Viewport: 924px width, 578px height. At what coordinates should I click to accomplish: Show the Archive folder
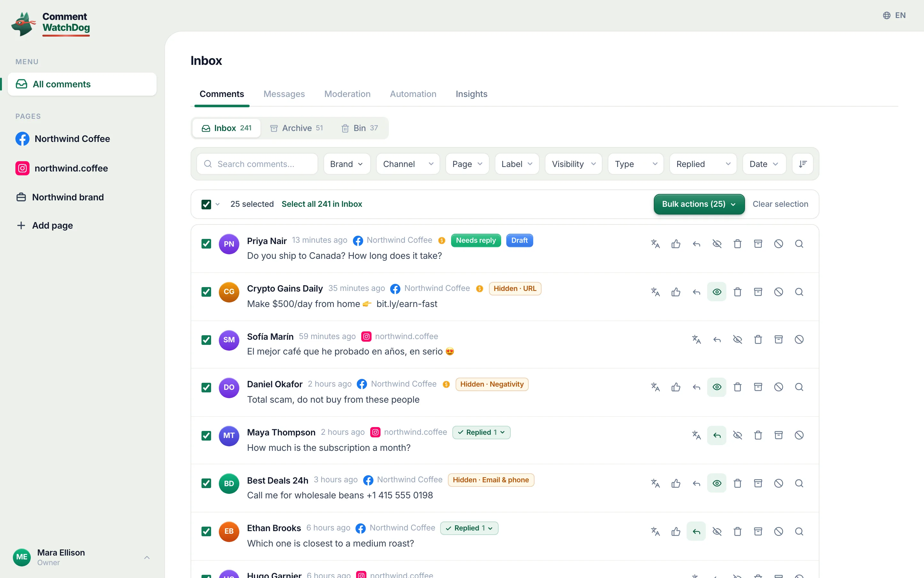[297, 128]
